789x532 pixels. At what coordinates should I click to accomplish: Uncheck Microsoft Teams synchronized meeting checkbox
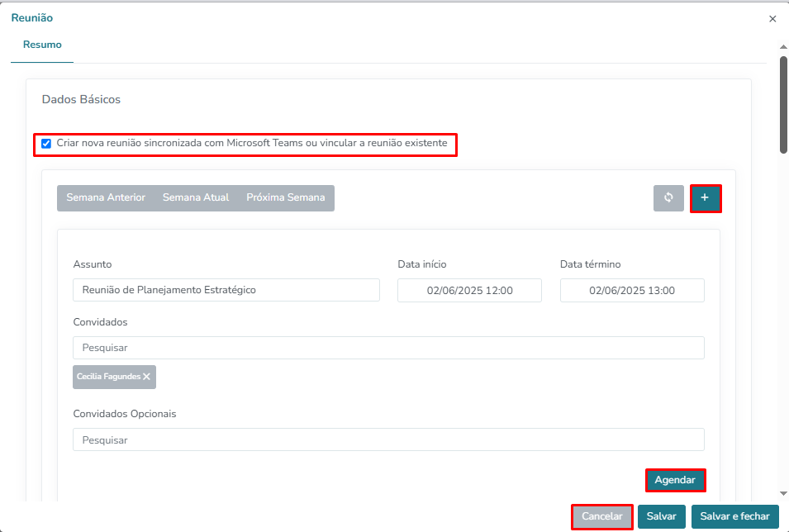tap(46, 144)
